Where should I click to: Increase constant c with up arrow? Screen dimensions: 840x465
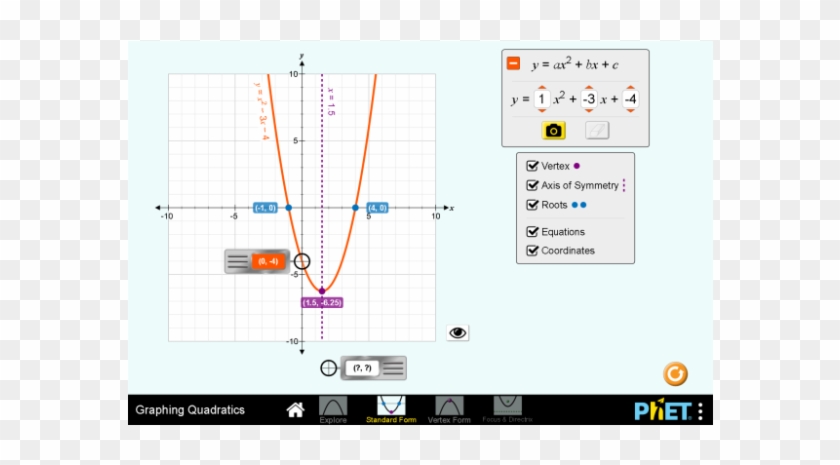pos(631,87)
